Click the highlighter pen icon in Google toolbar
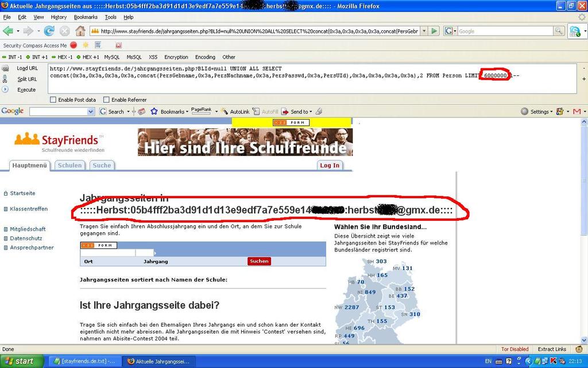 (x=319, y=111)
